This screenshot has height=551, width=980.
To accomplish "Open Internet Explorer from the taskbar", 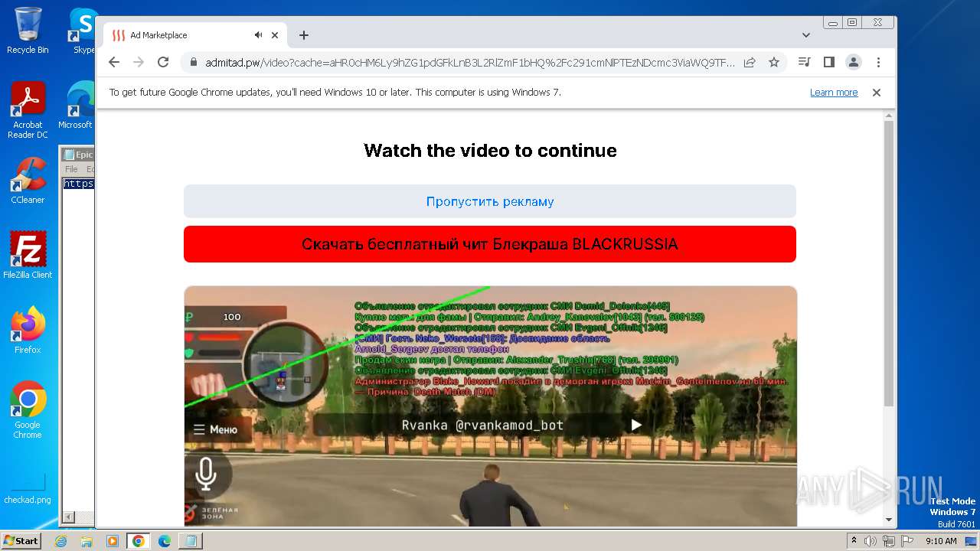I will (61, 541).
